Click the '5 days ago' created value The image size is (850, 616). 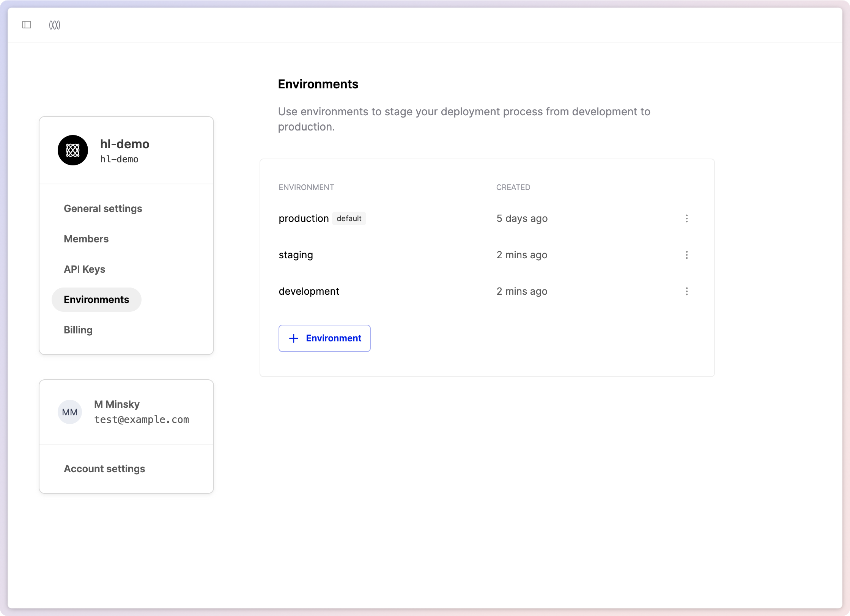pos(522,218)
